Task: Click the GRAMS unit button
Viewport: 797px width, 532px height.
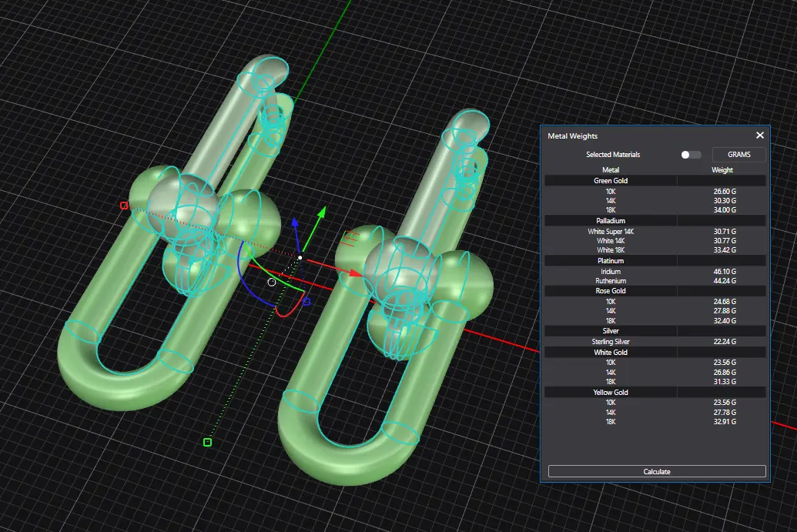Action: [738, 155]
